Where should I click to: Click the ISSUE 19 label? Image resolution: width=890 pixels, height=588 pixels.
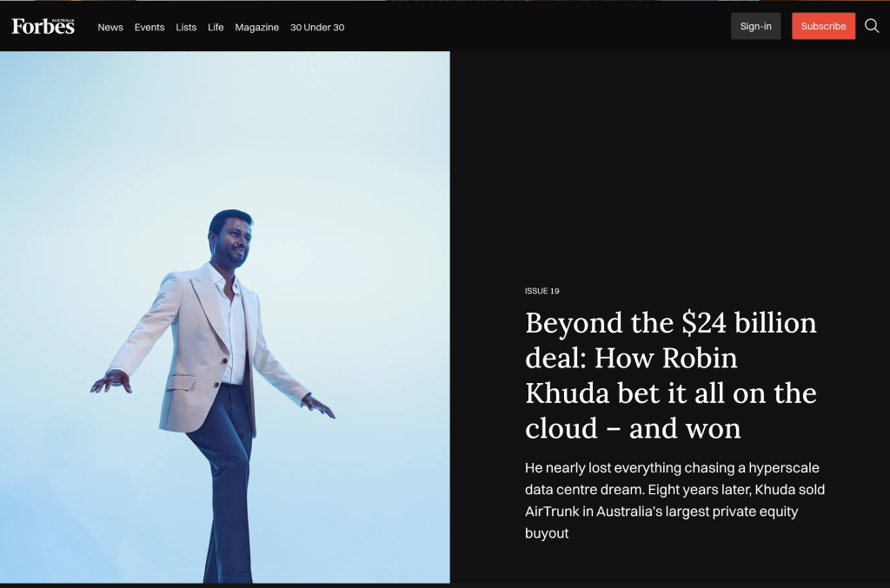click(x=541, y=291)
